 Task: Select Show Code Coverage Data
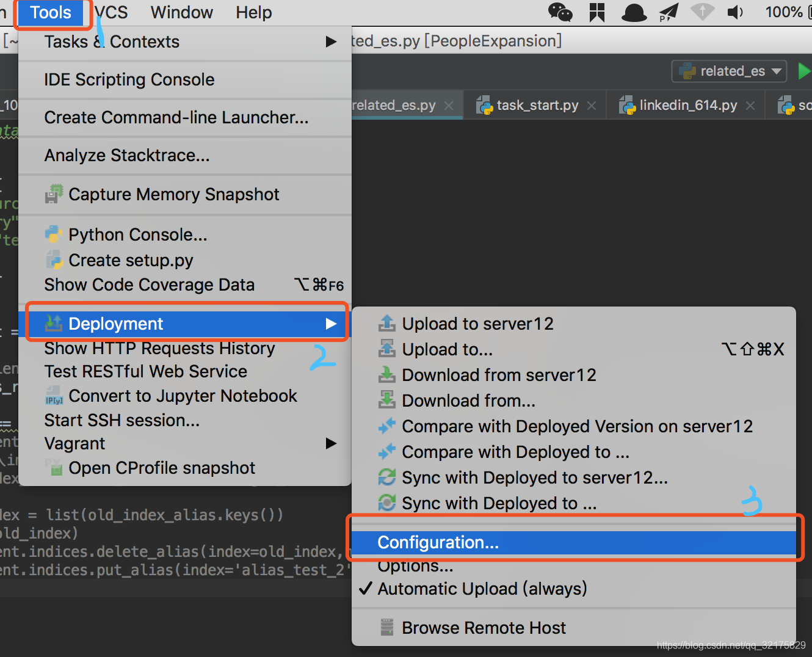185,285
